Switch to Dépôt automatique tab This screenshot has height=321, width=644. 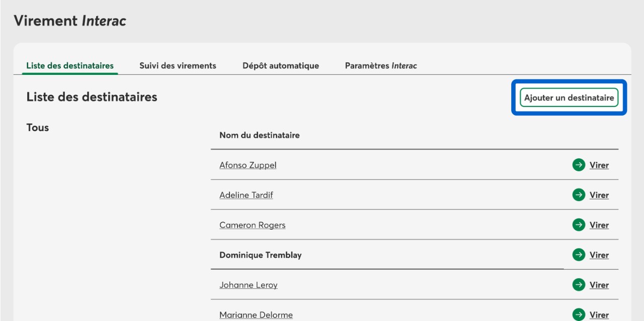click(281, 66)
